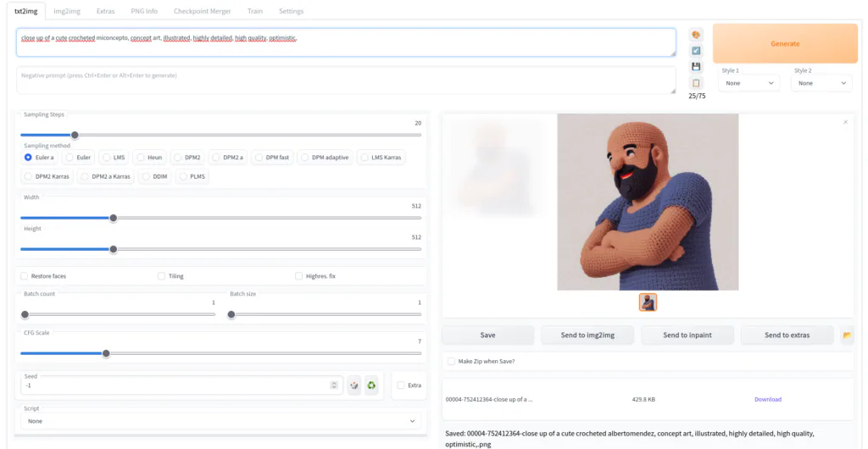The height and width of the screenshot is (449, 868).
Task: Enable the Restore faces checkbox
Action: click(25, 276)
